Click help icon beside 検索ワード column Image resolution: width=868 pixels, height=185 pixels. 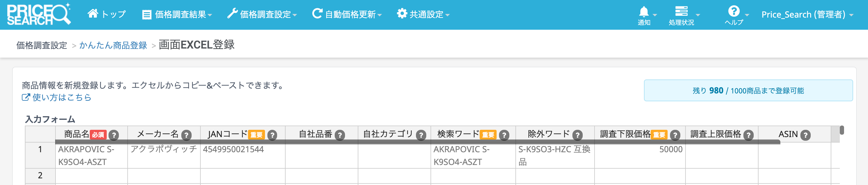pyautogui.click(x=504, y=135)
